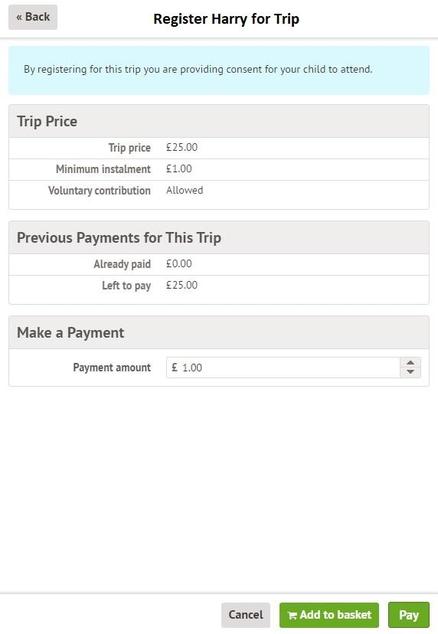Click the Payment amount label
Image resolution: width=438 pixels, height=634 pixels.
(112, 368)
